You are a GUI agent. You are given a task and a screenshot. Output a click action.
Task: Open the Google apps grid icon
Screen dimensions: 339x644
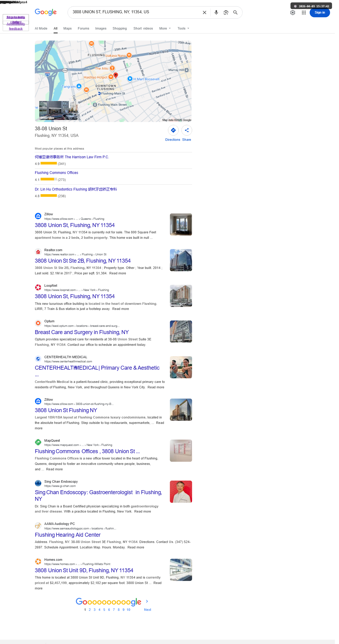304,12
